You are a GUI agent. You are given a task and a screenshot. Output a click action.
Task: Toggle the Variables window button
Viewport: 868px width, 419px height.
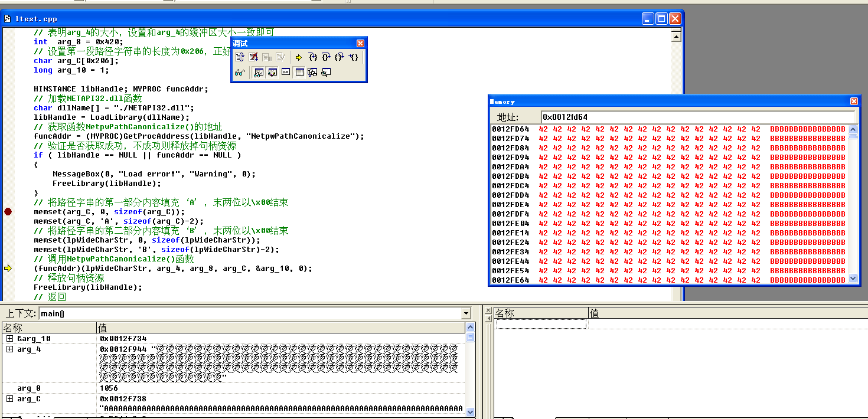click(272, 72)
